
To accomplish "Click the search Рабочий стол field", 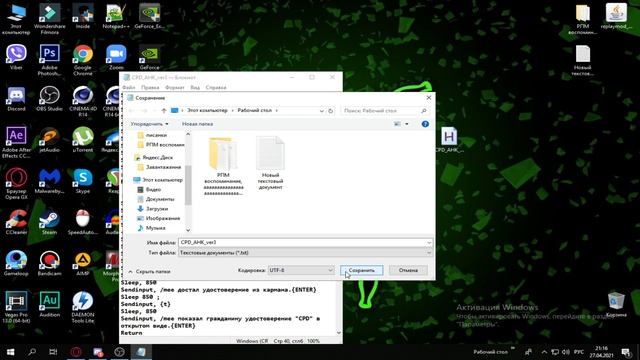I will (384, 111).
